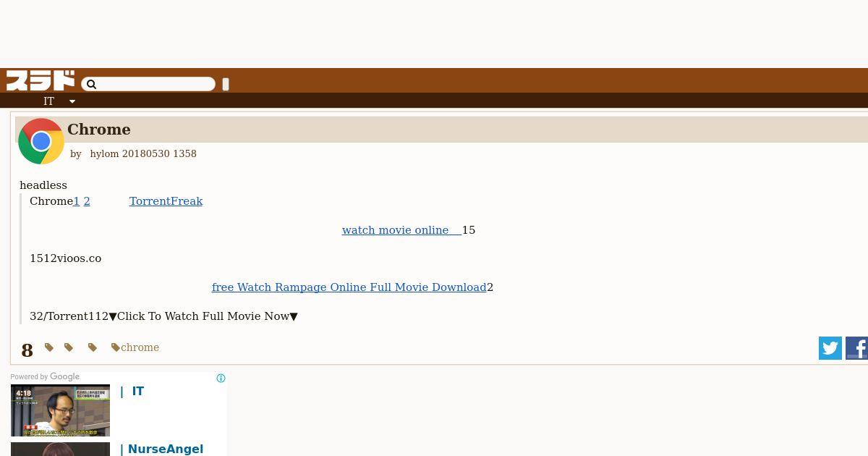Click the small search submit button
The image size is (868, 456).
[226, 85]
